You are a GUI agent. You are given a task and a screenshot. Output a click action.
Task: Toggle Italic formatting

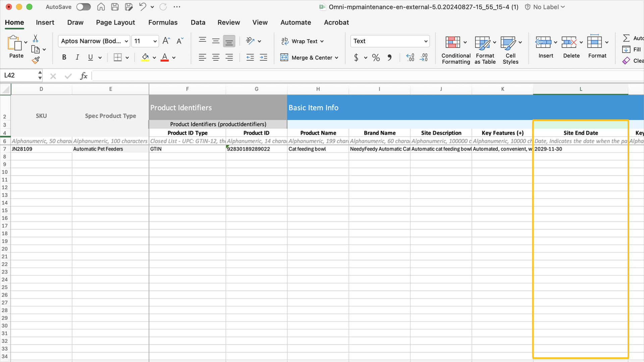pos(77,57)
